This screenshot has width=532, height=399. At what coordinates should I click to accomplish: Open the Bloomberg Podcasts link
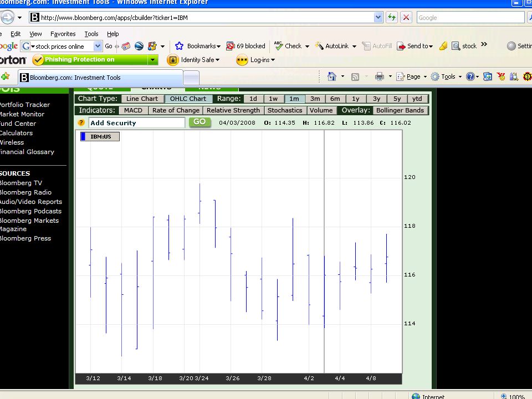point(30,211)
